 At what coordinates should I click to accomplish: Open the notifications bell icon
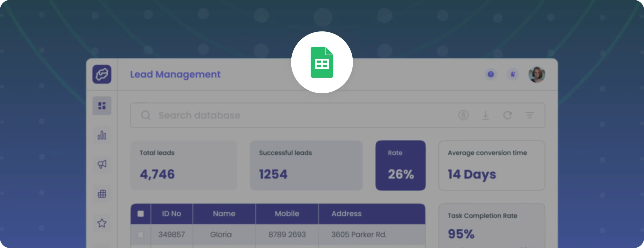[x=513, y=74]
